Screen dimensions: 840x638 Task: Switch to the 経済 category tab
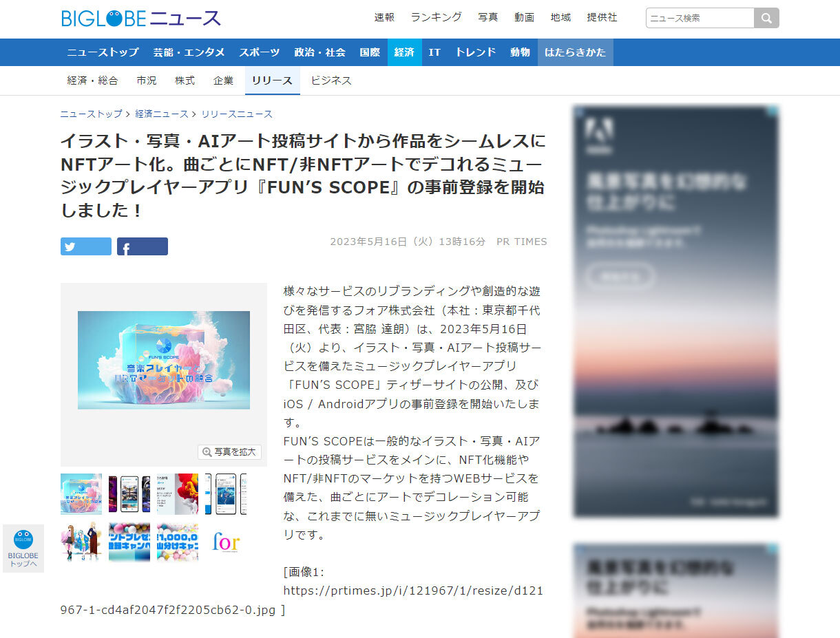404,52
